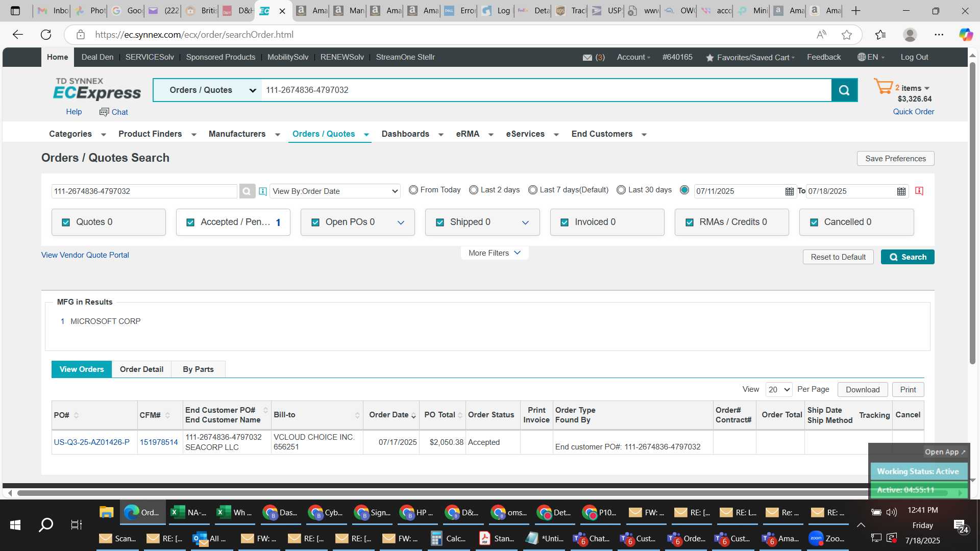
Task: Click the Save Preferences button
Action: pos(895,159)
